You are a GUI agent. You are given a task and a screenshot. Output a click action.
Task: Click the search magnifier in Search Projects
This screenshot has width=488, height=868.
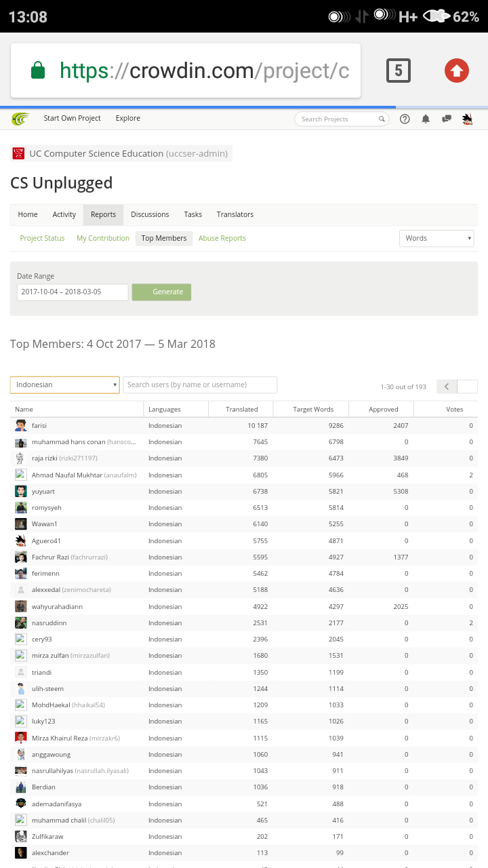(382, 119)
